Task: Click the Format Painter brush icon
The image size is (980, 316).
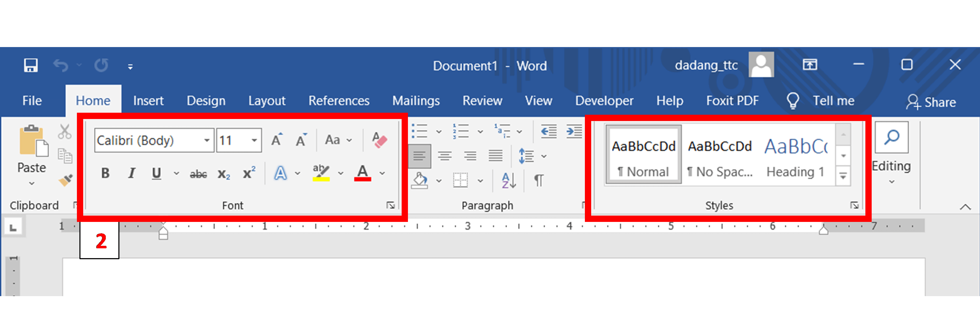Action: coord(65,180)
